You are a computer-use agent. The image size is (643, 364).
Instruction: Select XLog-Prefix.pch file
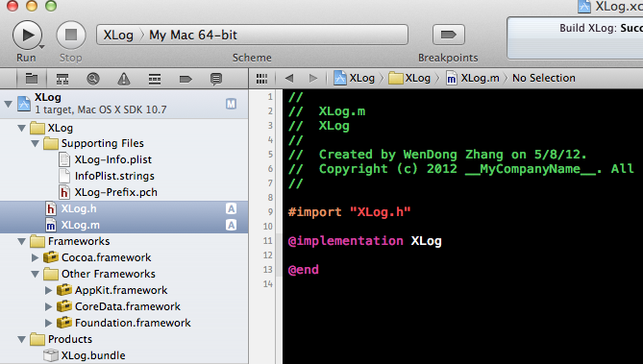click(124, 192)
